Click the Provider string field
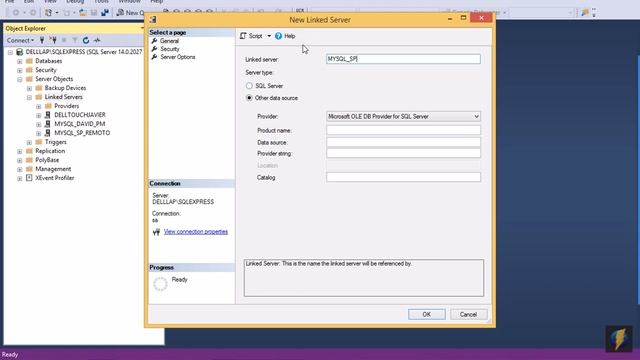Viewport: 640px width, 360px height. click(x=403, y=153)
